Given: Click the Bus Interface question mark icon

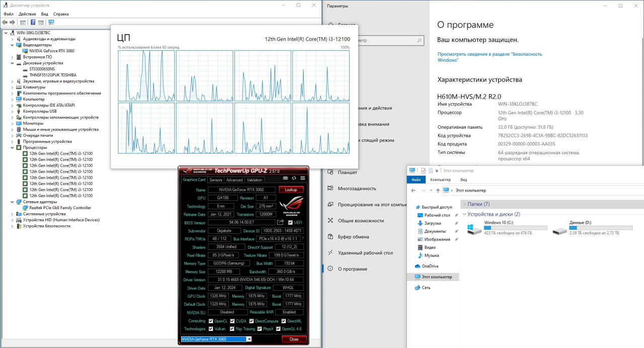Looking at the screenshot, I should tap(302, 238).
